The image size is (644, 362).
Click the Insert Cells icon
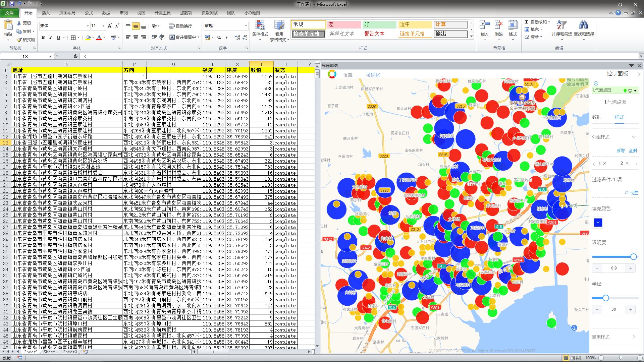(x=484, y=25)
